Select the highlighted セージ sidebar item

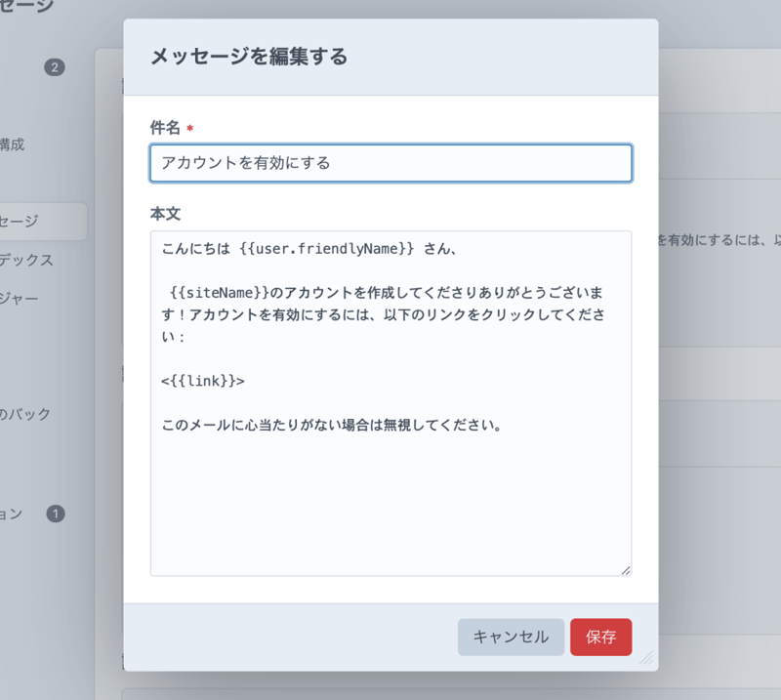tap(20, 222)
